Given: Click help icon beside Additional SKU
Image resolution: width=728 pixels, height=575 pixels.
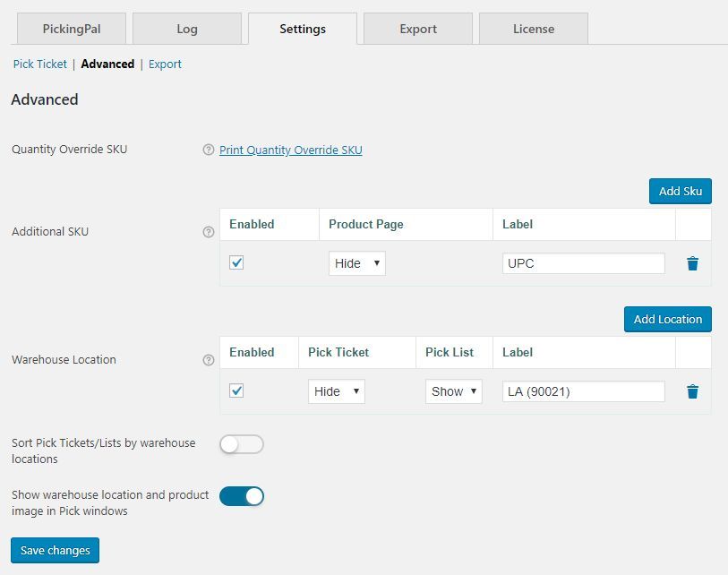Looking at the screenshot, I should pos(209,232).
